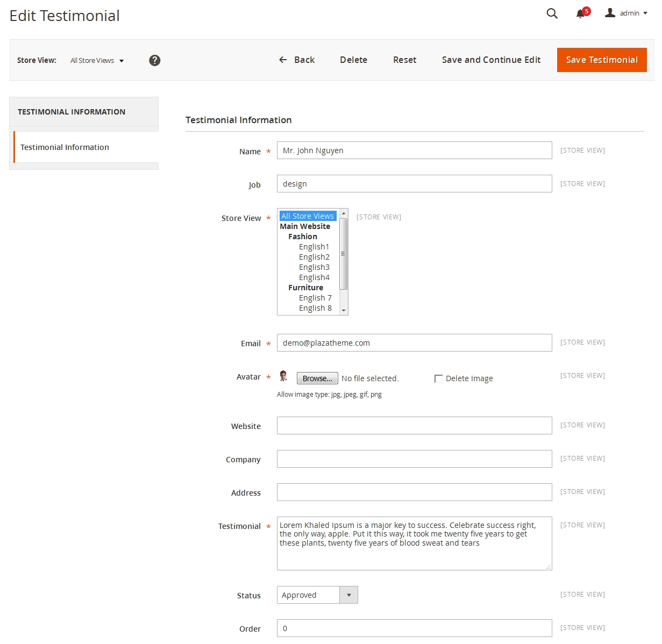Click the Save Testimonial button
Viewport: 662px width, 644px height.
(601, 60)
